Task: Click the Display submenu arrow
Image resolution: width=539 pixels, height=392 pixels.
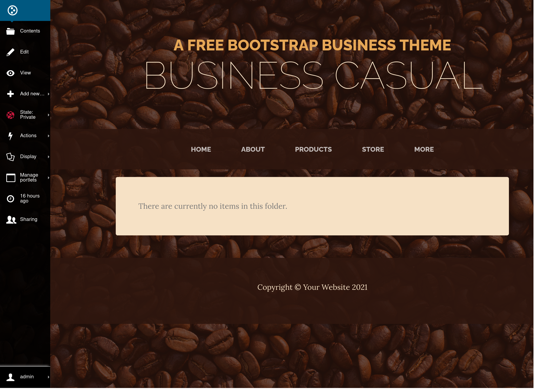Action: pyautogui.click(x=48, y=157)
